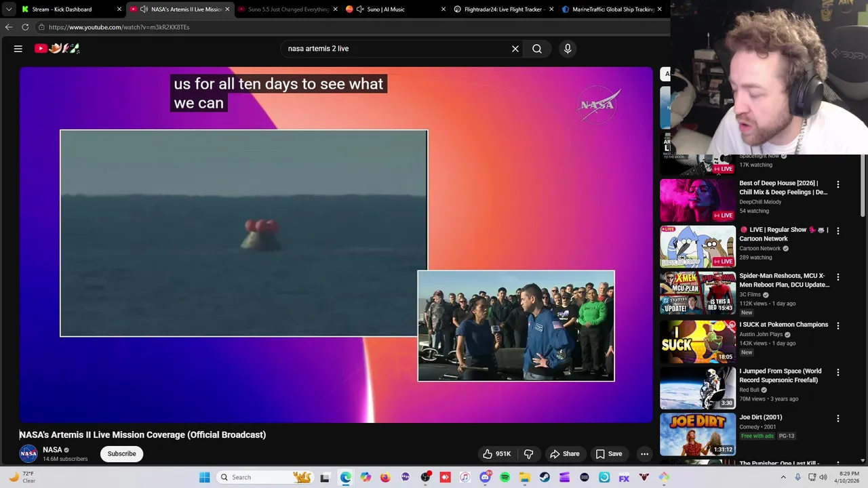Click the sidebar scrollbar

(864, 186)
